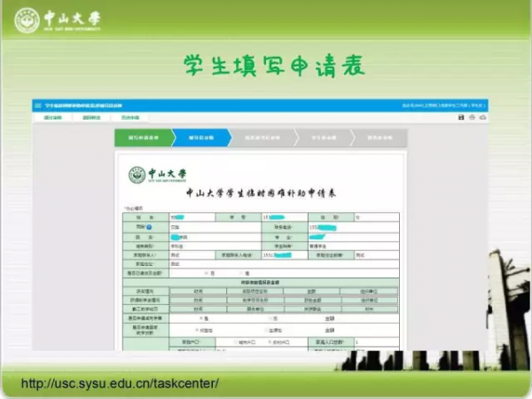This screenshot has width=532, height=399.
Task: Click the rightmost settings icon in toolbar
Action: [484, 117]
